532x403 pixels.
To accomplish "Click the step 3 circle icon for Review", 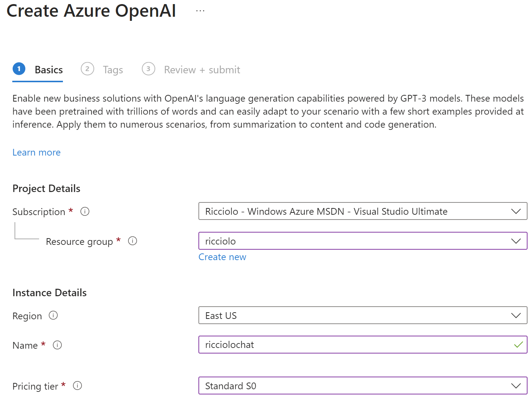I will tap(149, 69).
